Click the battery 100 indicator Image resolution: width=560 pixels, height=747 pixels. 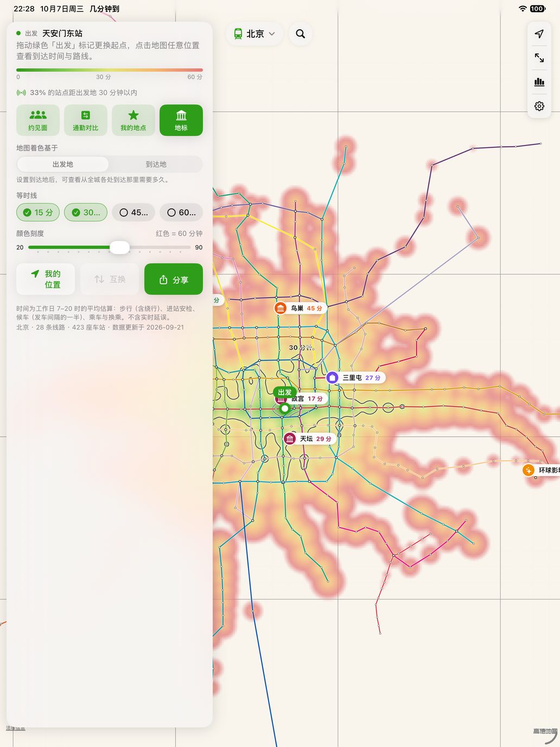[x=538, y=9]
